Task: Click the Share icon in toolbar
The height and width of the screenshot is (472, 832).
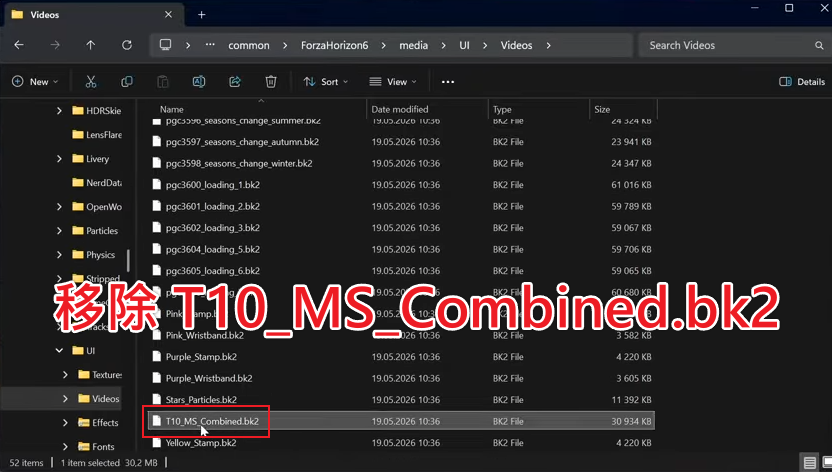Action: 235,82
